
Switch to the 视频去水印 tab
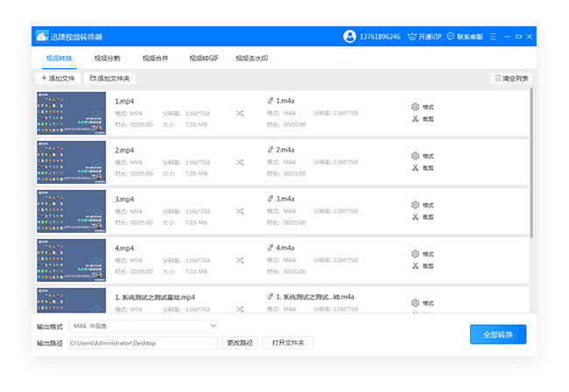click(252, 58)
